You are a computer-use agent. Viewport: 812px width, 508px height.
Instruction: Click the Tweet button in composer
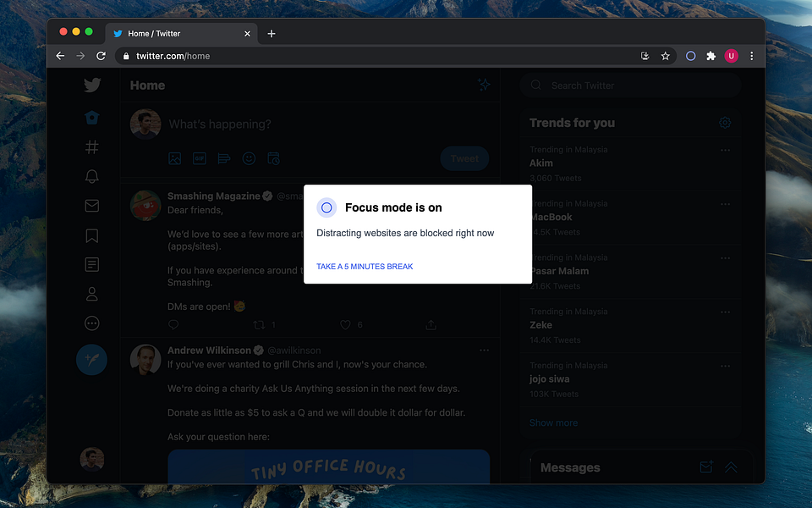click(464, 158)
